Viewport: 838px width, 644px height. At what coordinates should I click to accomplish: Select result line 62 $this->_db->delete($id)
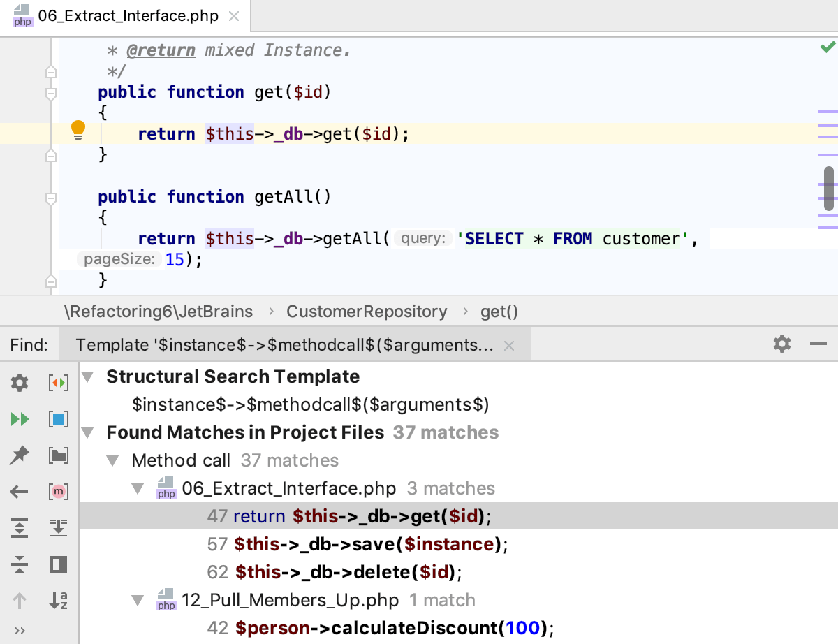click(x=459, y=572)
